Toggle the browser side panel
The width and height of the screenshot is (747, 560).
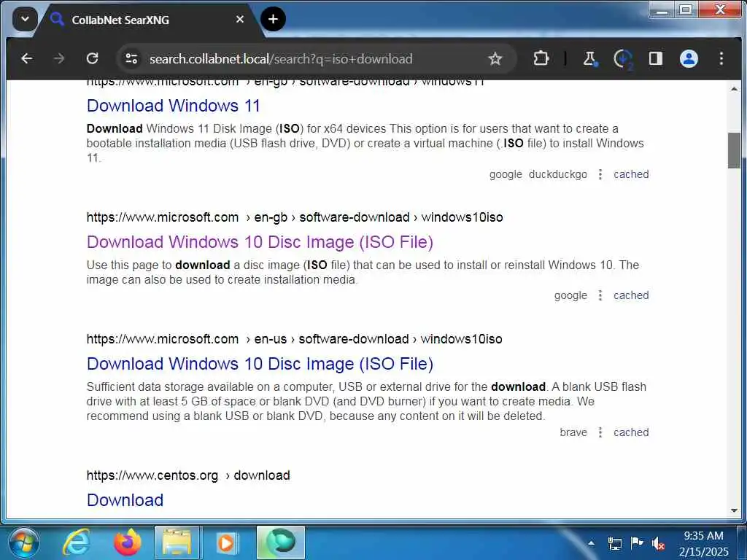pyautogui.click(x=656, y=58)
